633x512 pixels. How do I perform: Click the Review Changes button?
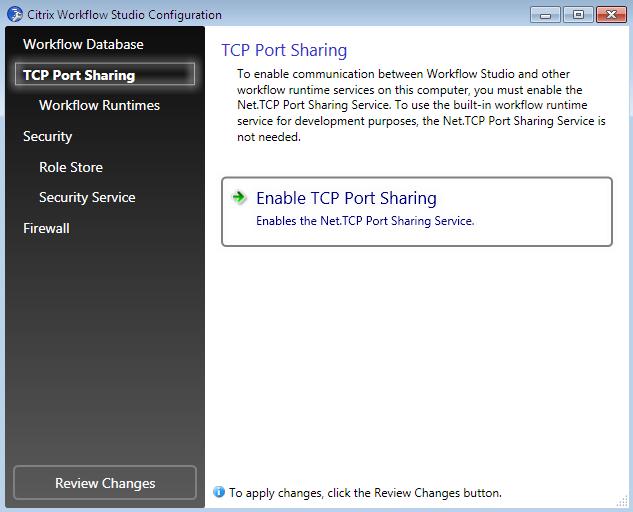tap(105, 483)
